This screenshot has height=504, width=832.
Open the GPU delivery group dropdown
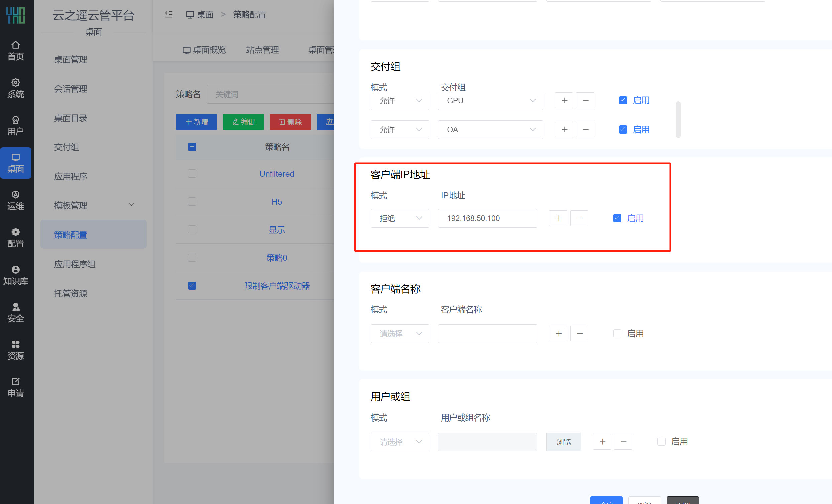[490, 100]
